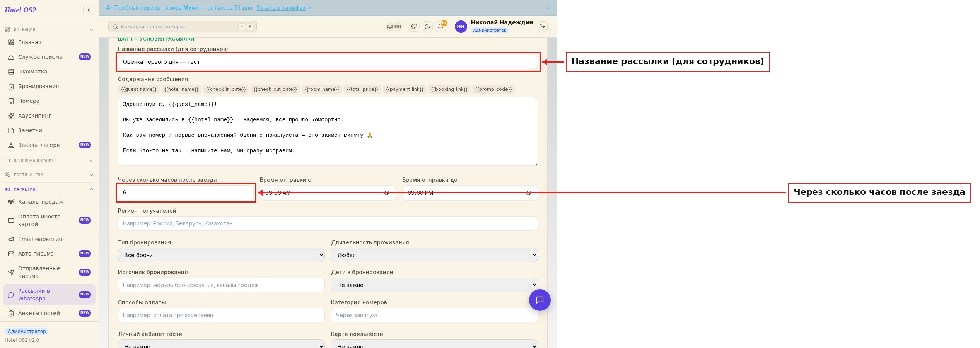980x348 pixels.
Task: Collapse the Маркетинг sidebar group
Action: click(49, 189)
